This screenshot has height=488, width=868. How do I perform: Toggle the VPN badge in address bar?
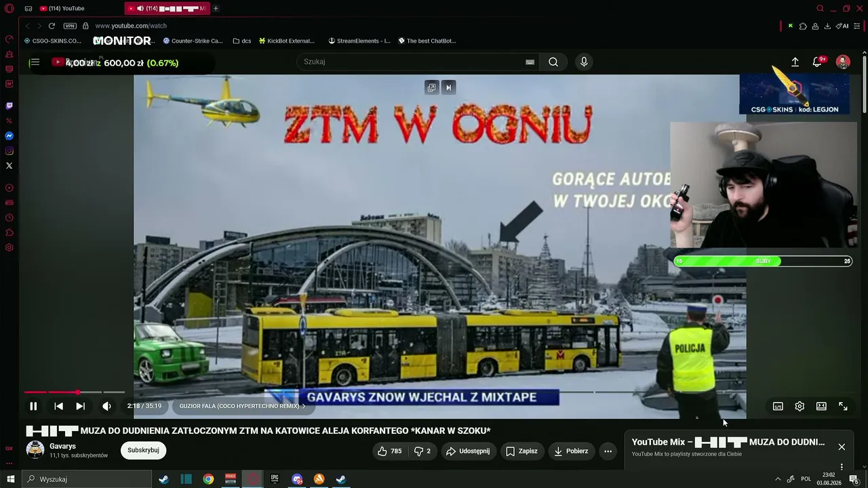70,26
